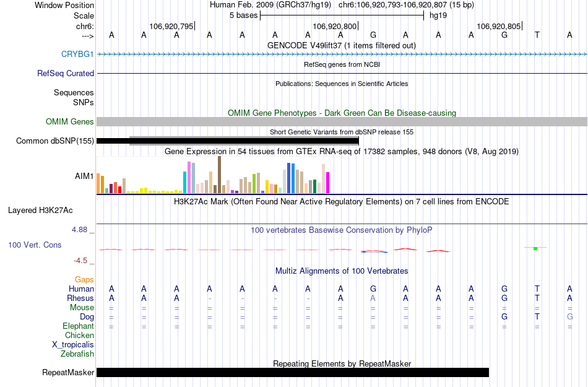Click the Short Genetic Variants dbSNP title
This screenshot has height=387, width=588.
point(342,132)
